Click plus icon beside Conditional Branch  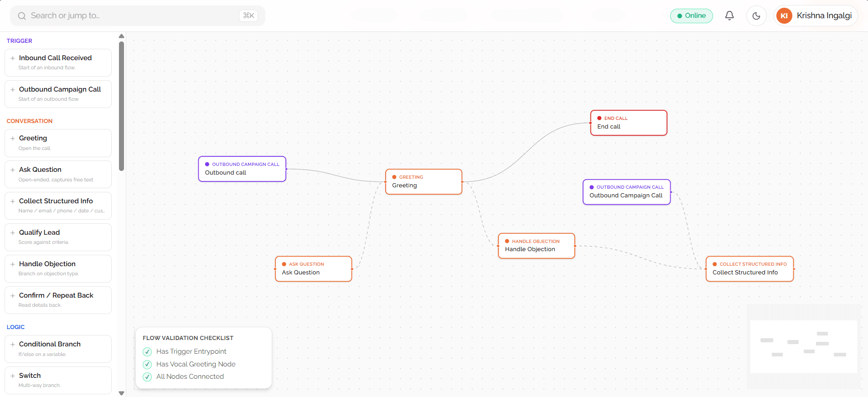pyautogui.click(x=13, y=345)
